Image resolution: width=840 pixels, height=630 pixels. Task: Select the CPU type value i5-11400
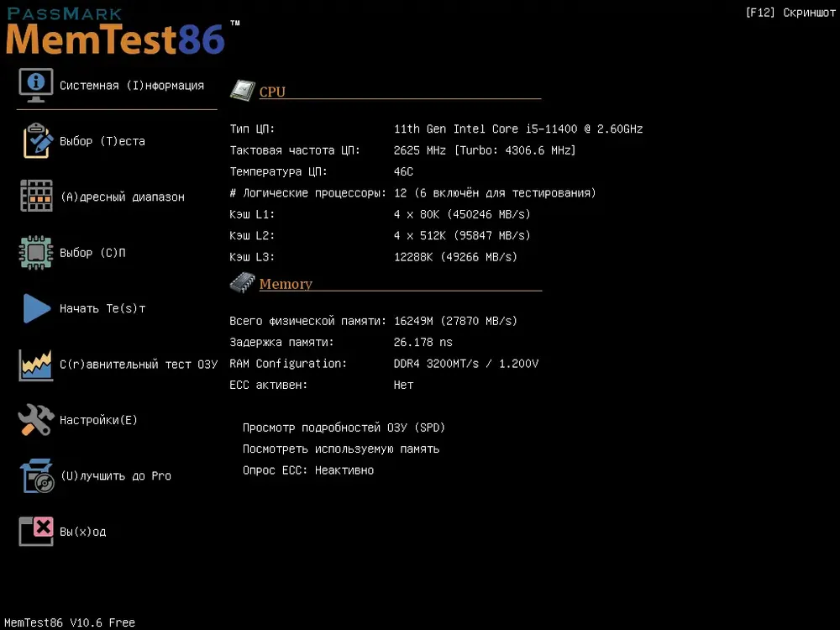tap(518, 129)
